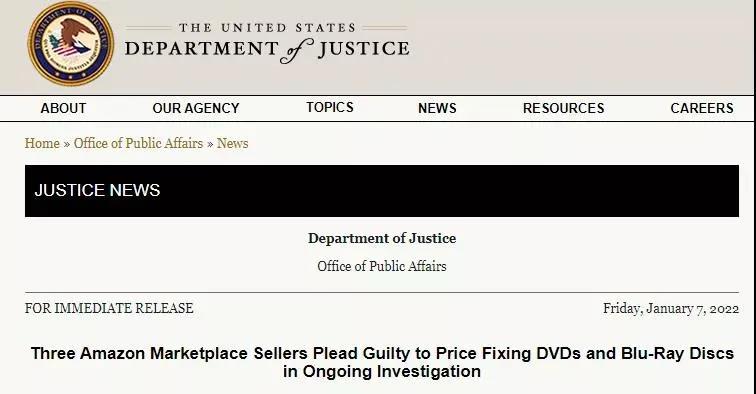756x394 pixels.
Task: Select TOPICS in the navigation bar
Action: point(330,107)
